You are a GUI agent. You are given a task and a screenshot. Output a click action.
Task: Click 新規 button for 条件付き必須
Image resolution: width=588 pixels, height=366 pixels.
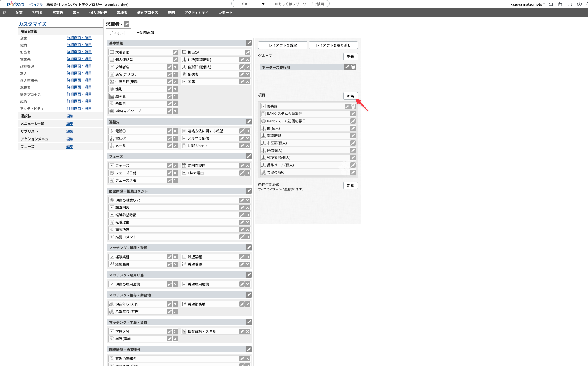coord(351,185)
